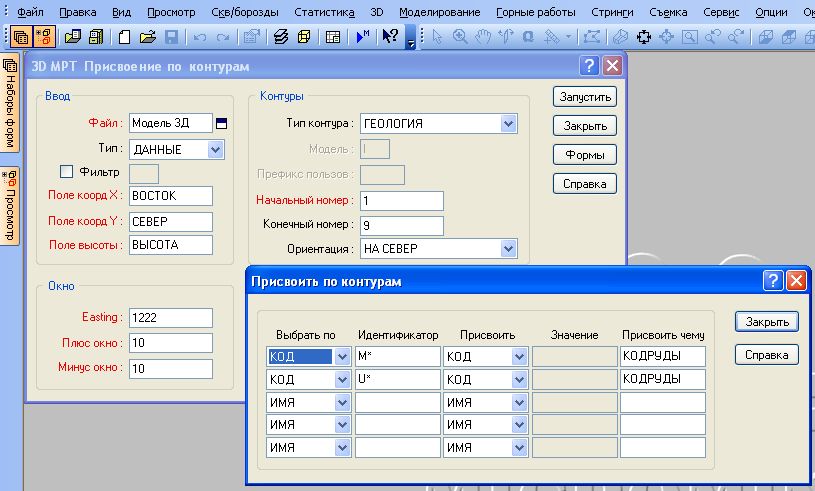Click Справка in Присвоить по контурам dialog
This screenshot has height=491, width=815.
[767, 355]
